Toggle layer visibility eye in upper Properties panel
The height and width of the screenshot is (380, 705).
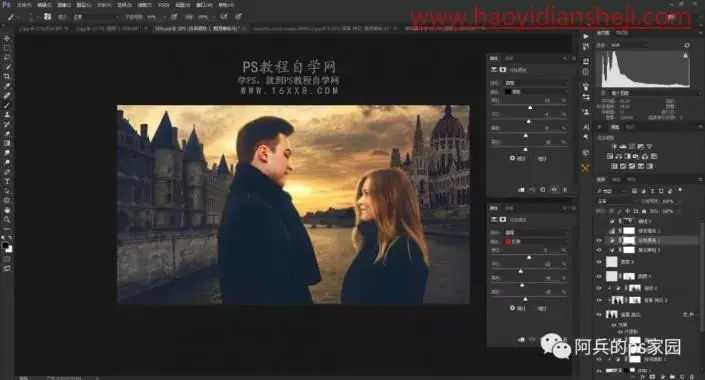click(554, 190)
